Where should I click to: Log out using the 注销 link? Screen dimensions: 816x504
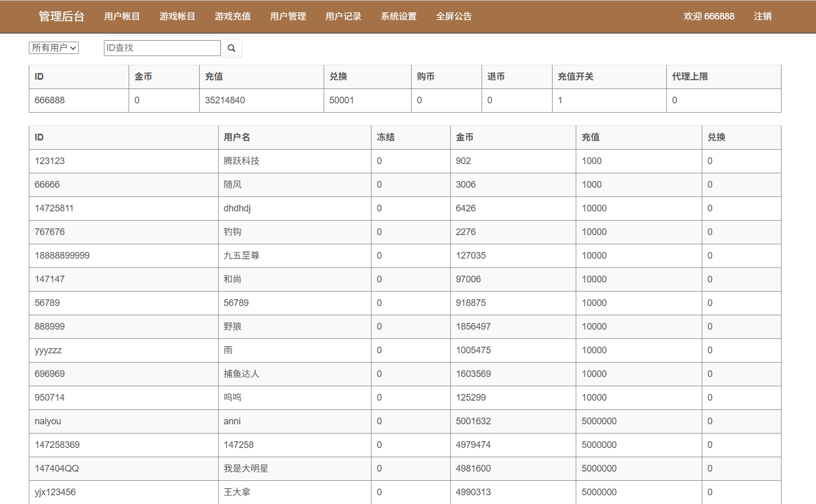(762, 16)
